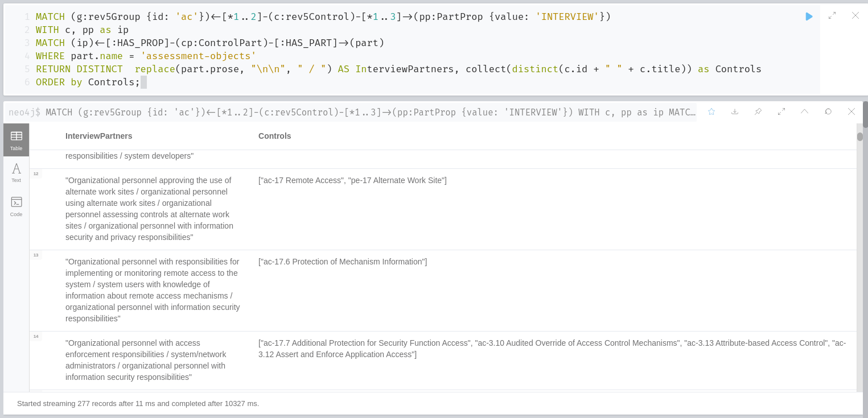Click the Controls column header
Image resolution: width=868 pixels, height=418 pixels.
[x=274, y=136]
